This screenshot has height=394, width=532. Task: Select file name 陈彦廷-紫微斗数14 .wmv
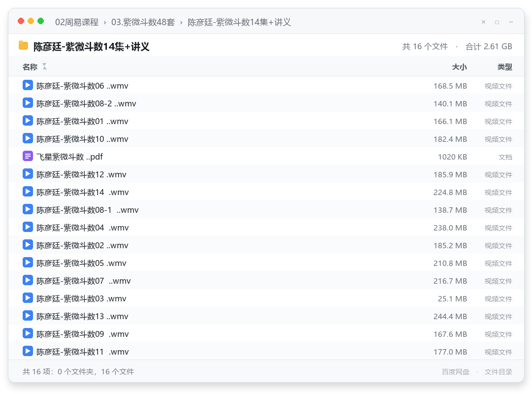(x=83, y=192)
